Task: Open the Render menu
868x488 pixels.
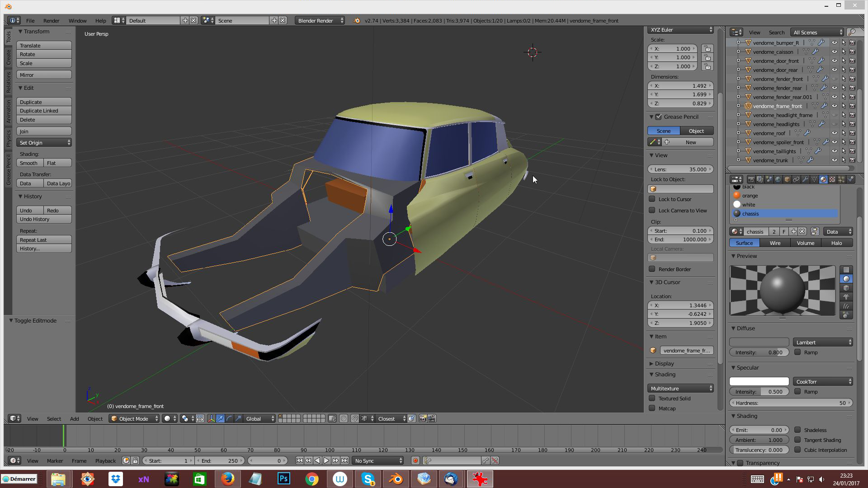Action: coord(51,21)
